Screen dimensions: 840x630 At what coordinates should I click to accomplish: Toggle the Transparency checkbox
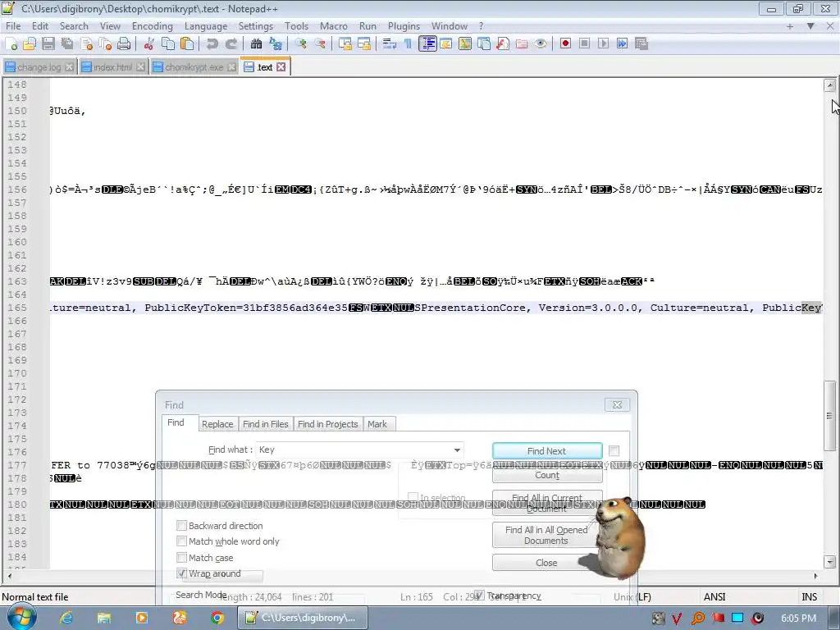(479, 596)
